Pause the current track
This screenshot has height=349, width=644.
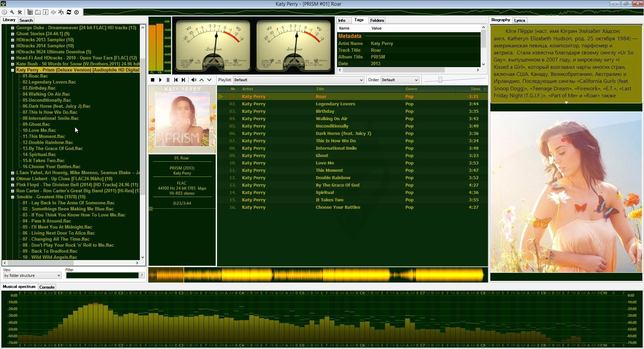168,80
